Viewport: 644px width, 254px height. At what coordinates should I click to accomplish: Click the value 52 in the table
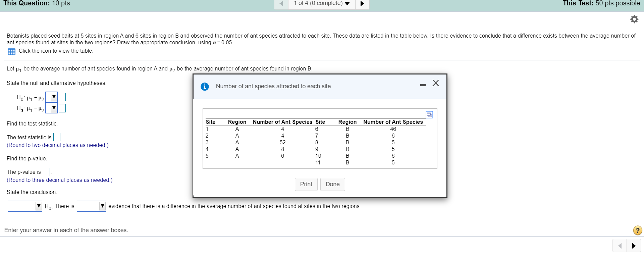pyautogui.click(x=283, y=142)
